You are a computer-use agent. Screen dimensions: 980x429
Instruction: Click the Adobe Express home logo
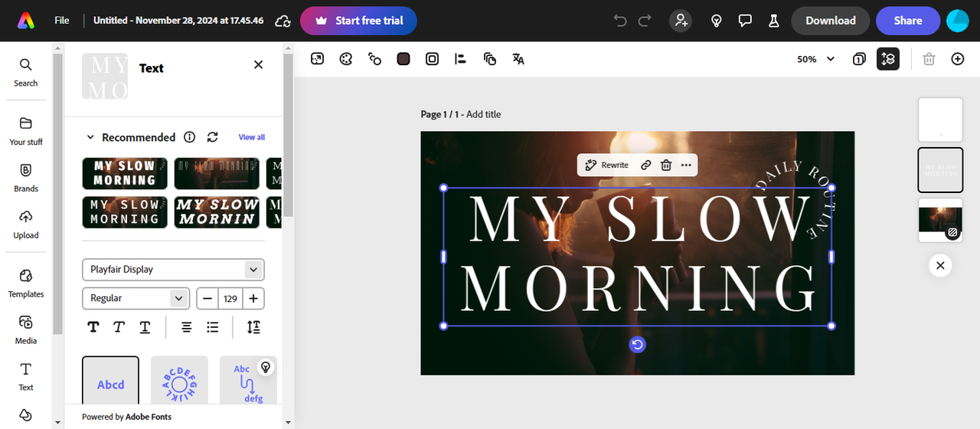[26, 21]
